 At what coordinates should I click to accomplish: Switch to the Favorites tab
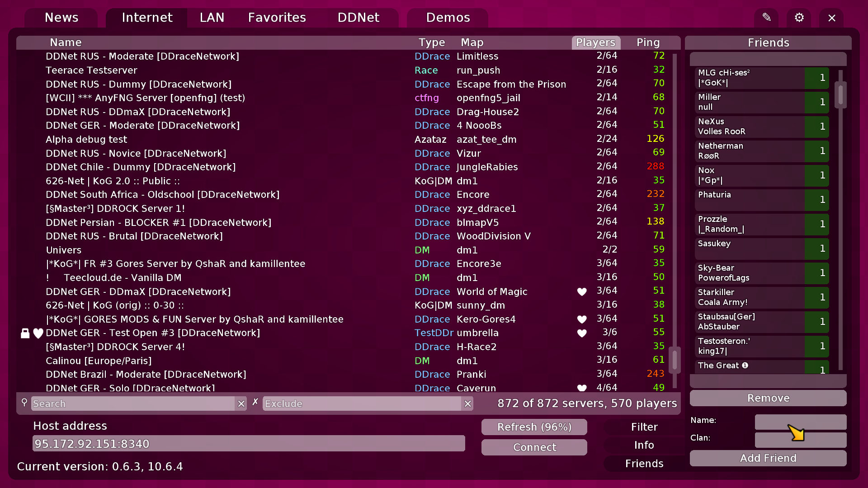pos(277,18)
